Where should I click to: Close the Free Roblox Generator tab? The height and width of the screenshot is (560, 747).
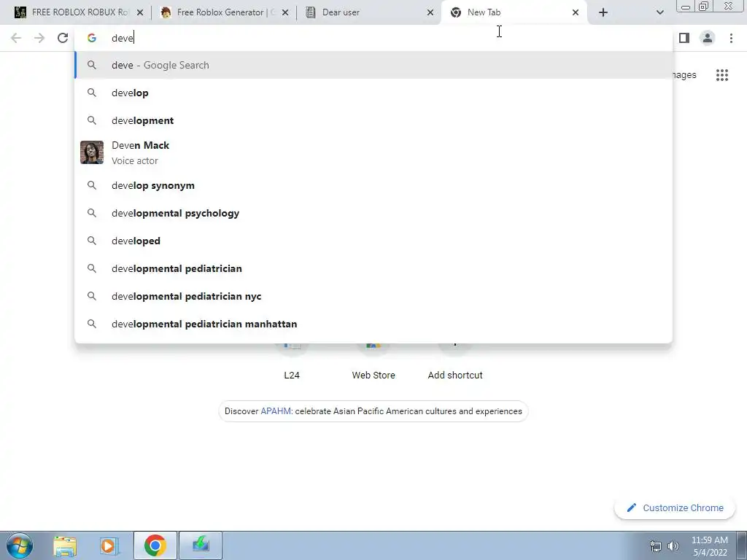tap(285, 13)
